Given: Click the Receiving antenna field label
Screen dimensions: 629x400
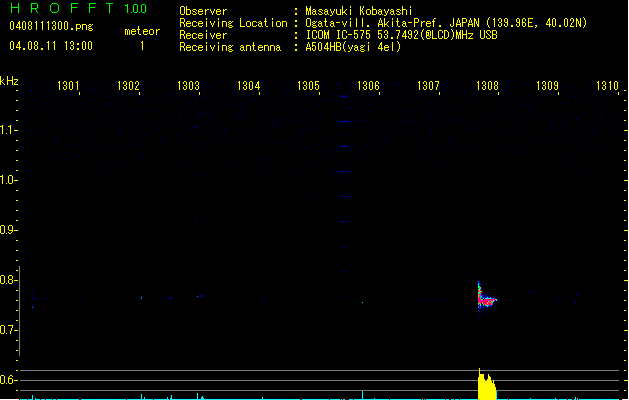Looking at the screenshot, I should [230, 47].
